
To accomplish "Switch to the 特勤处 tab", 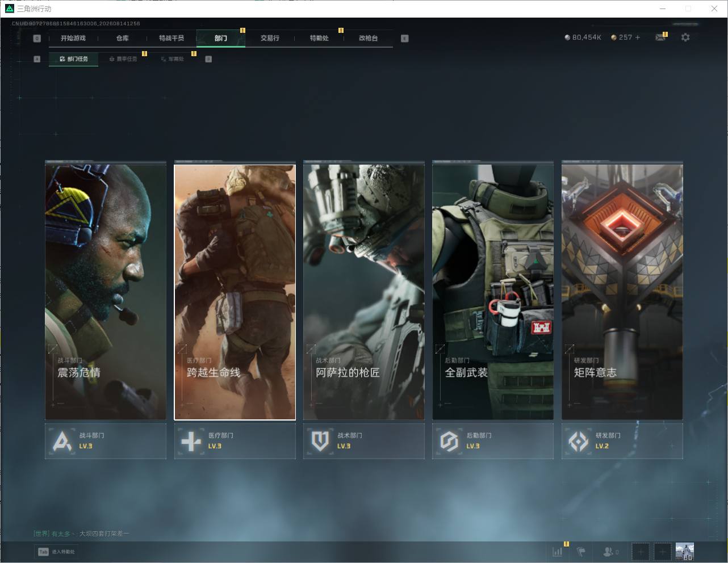I will (x=319, y=38).
